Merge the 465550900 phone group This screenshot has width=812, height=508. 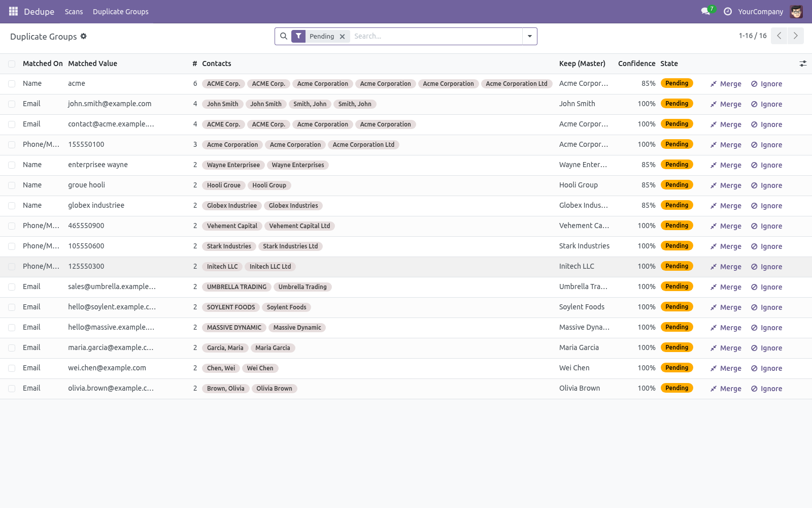726,226
